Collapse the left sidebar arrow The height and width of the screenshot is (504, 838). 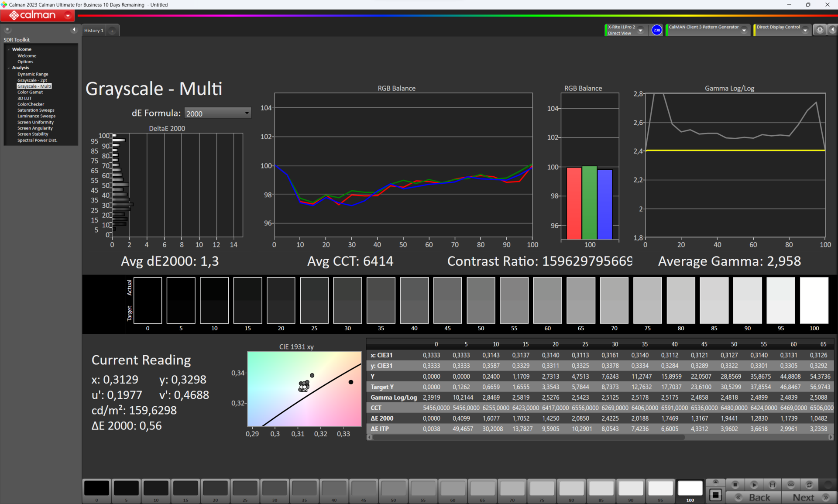[74, 30]
